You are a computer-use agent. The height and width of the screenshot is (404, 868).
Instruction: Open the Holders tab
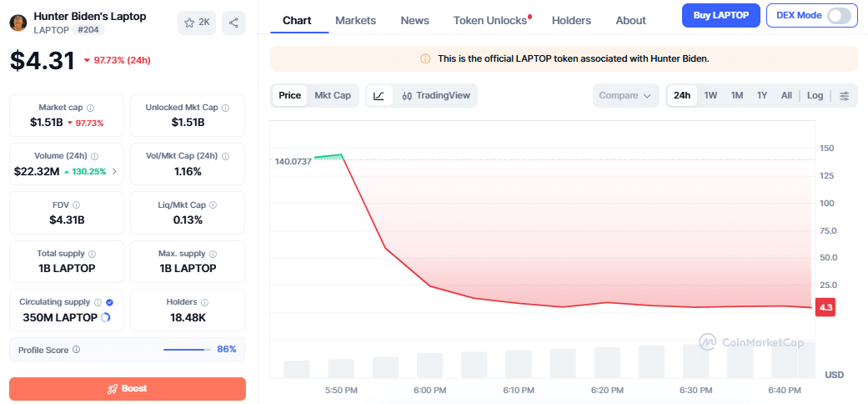pyautogui.click(x=571, y=21)
